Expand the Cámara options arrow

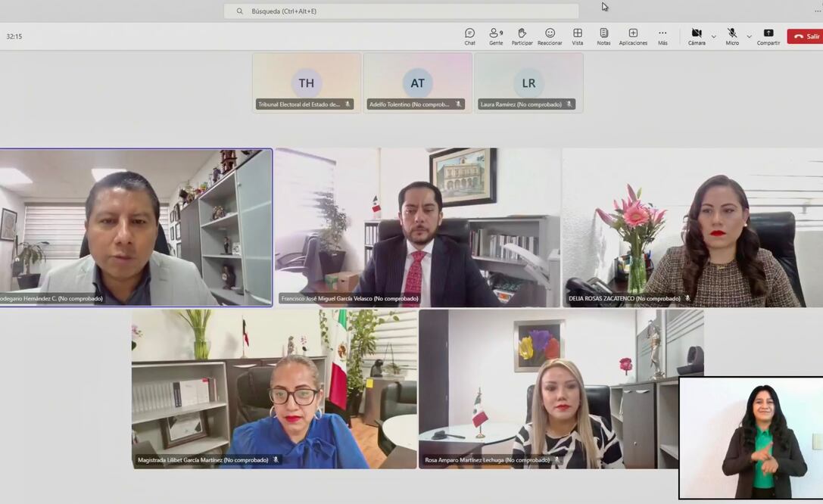click(713, 36)
